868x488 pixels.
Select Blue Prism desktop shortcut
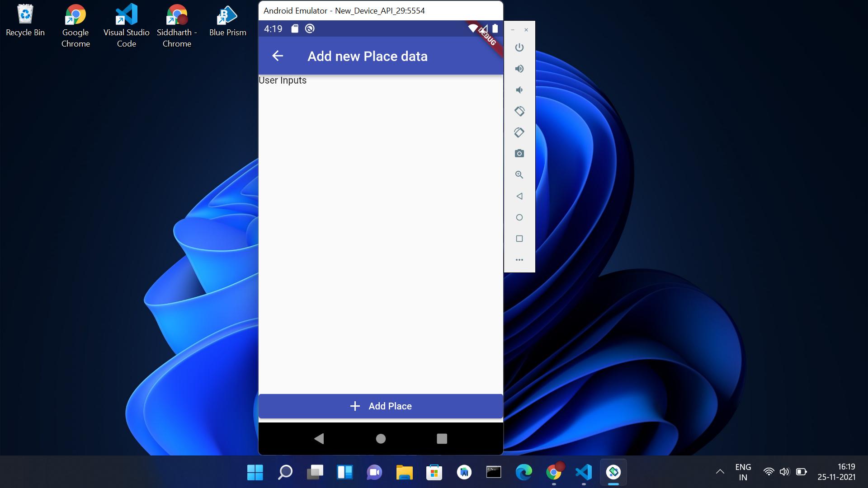[228, 21]
